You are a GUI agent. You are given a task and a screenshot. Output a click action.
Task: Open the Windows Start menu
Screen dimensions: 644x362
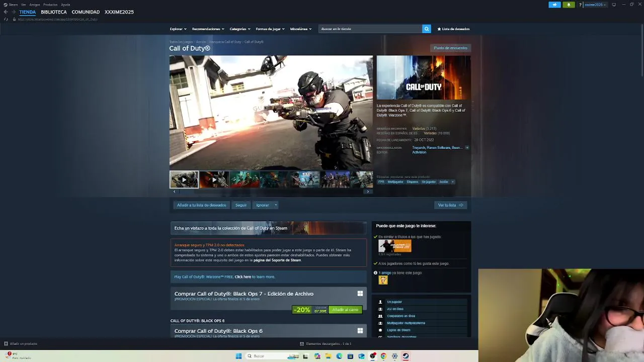tap(238, 356)
